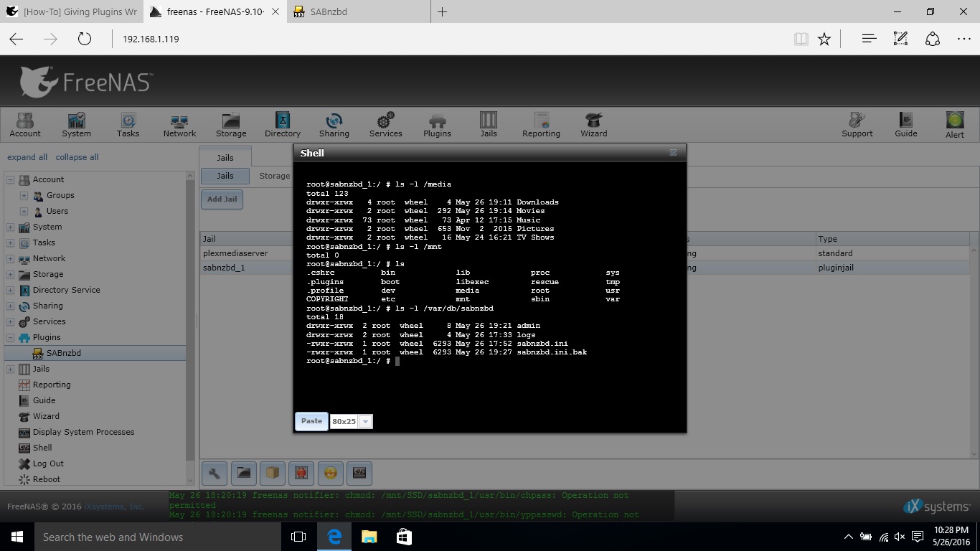Open the Storage toolbar icon
Image resolution: width=980 pixels, height=551 pixels.
coord(231,123)
